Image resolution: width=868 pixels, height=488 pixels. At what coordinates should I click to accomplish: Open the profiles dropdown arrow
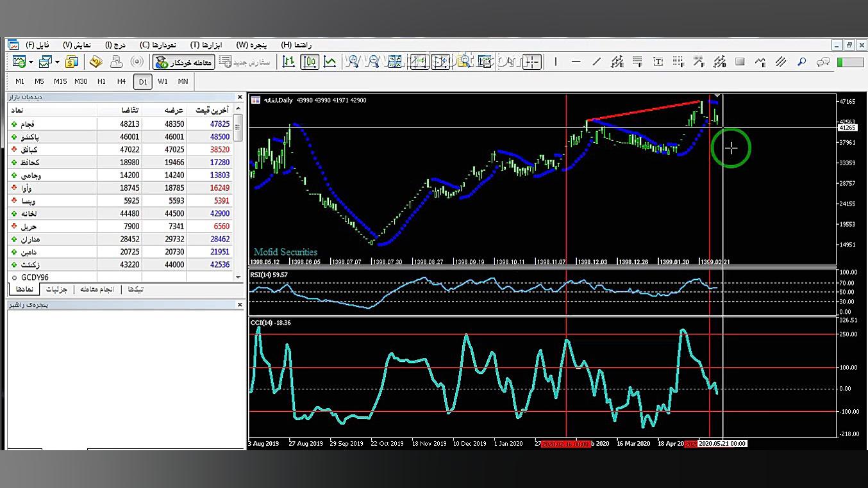57,62
